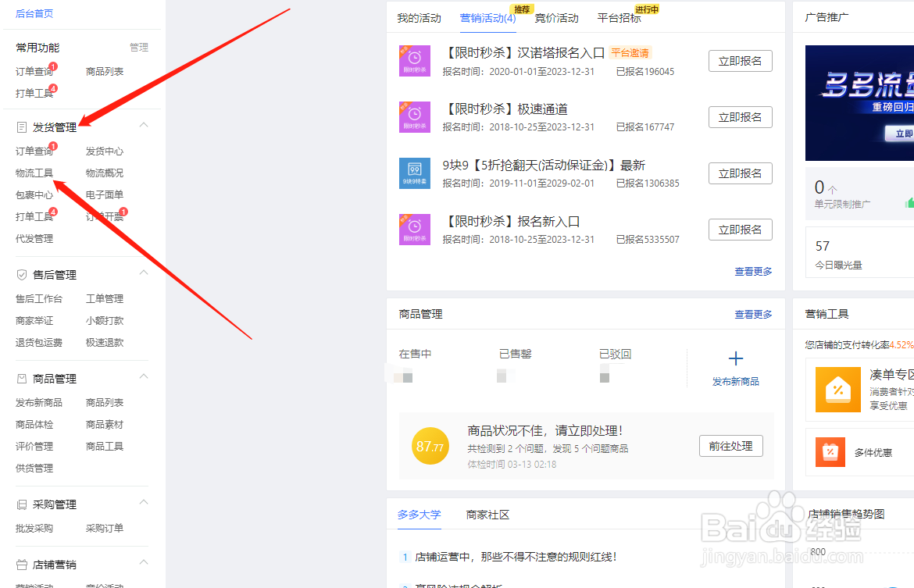Collapse the 售后管理 section
This screenshot has height=588, width=914.
(x=144, y=273)
